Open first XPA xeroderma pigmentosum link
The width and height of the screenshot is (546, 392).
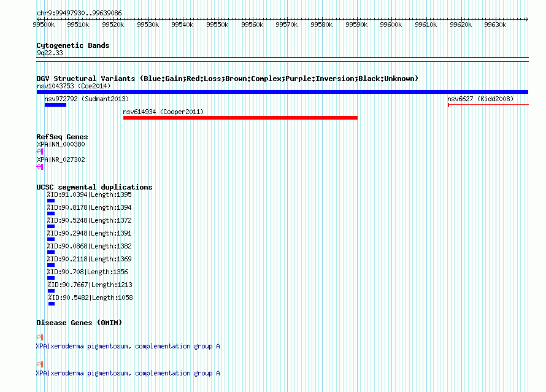coord(128,346)
